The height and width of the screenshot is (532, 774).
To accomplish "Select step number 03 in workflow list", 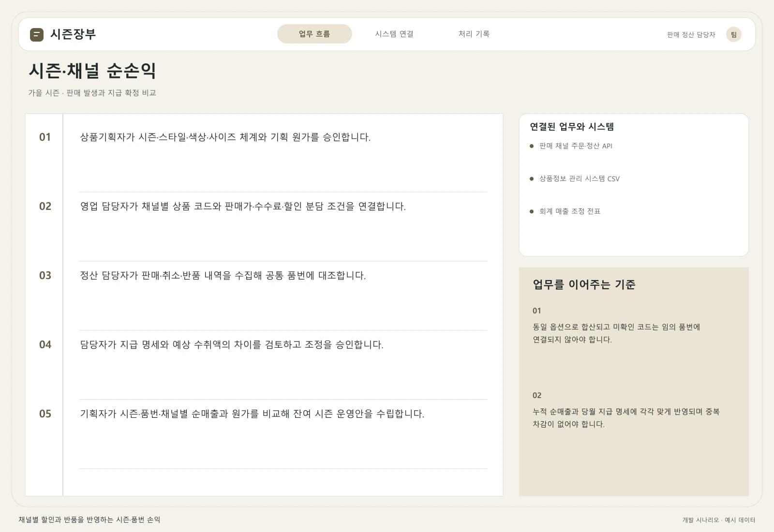I will [x=45, y=276].
